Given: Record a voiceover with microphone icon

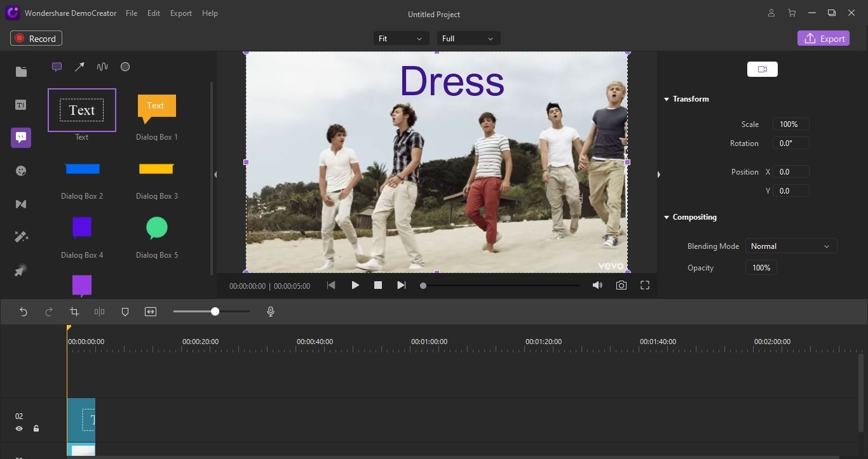Looking at the screenshot, I should (x=271, y=312).
